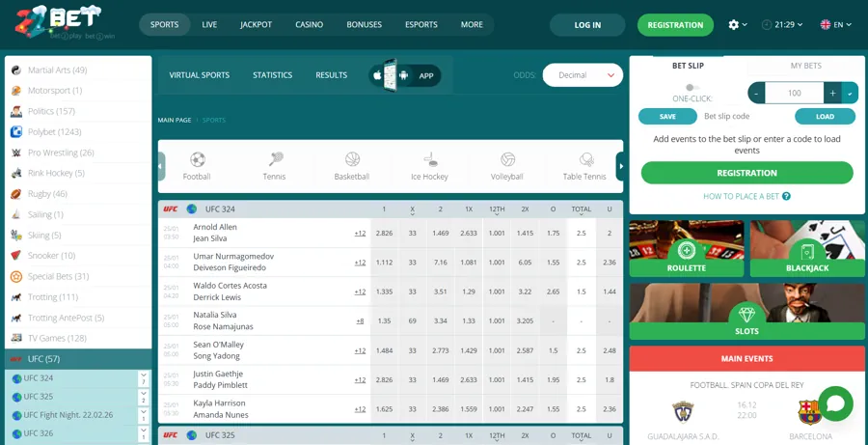The width and height of the screenshot is (868, 445).
Task: Pick Deiveson Figueiredo win odds 7.16
Action: click(x=441, y=263)
